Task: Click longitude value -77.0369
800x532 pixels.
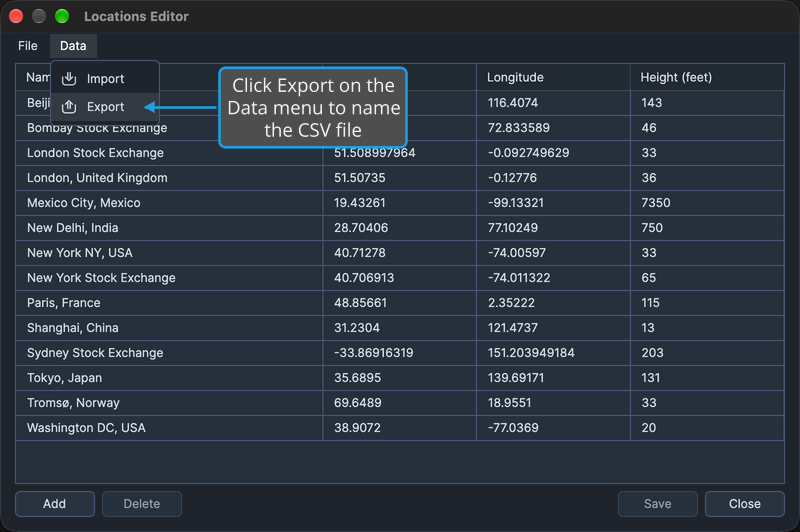Action: 513,428
